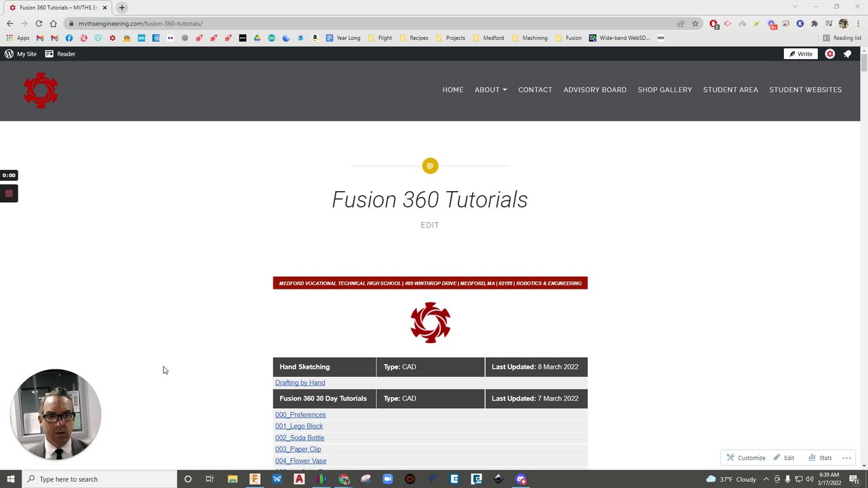Click EDIT under the page title

tap(429, 225)
